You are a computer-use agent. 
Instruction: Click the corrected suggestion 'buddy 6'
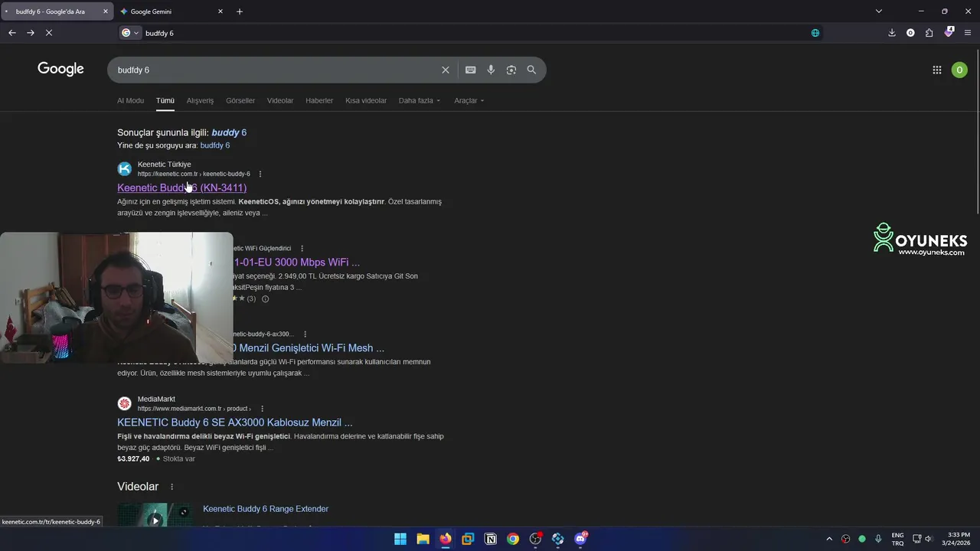[x=229, y=132]
